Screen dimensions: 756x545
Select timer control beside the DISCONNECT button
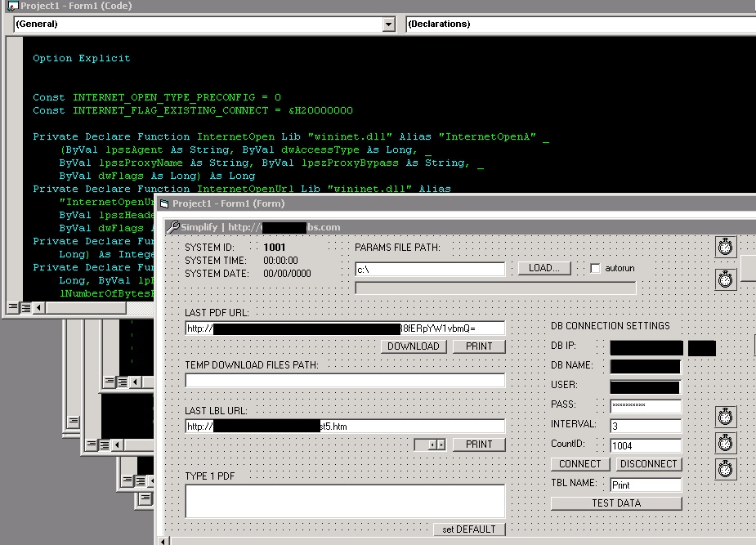coord(726,469)
